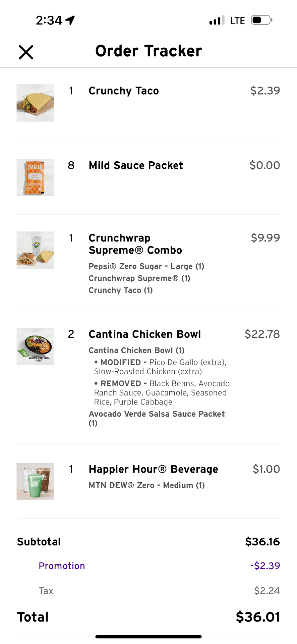This screenshot has height=644, width=297.
Task: Select the Mild Sauce Packet title
Action: [x=136, y=165]
